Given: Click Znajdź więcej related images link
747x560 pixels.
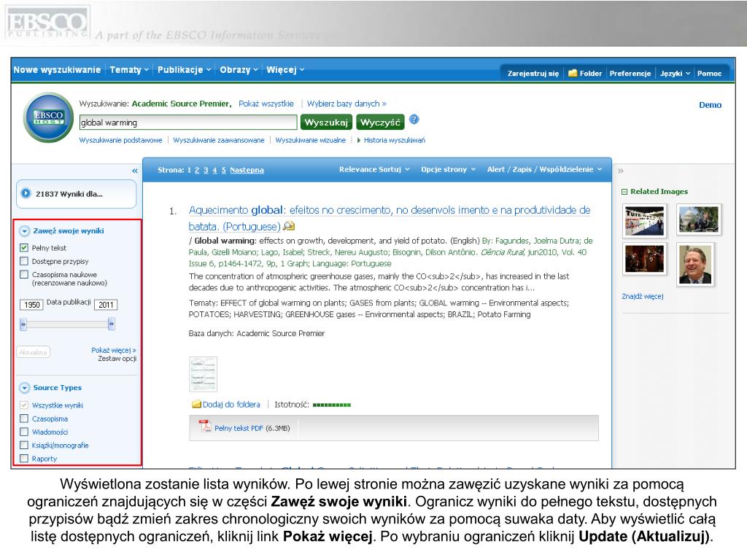Looking at the screenshot, I should [642, 296].
